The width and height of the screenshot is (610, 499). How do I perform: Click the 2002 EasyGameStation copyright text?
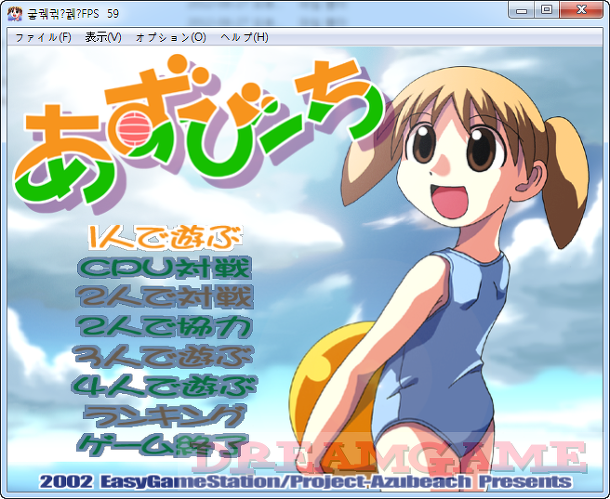pos(305,481)
